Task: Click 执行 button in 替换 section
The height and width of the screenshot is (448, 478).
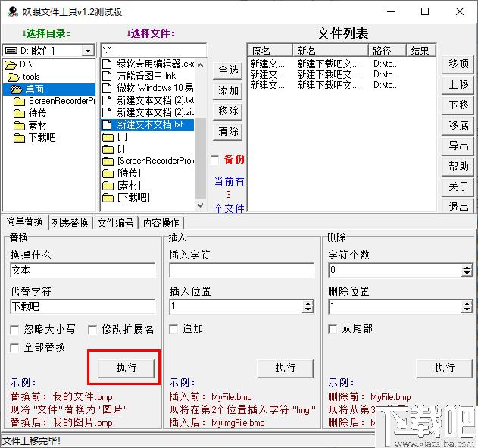Action: coord(127,368)
